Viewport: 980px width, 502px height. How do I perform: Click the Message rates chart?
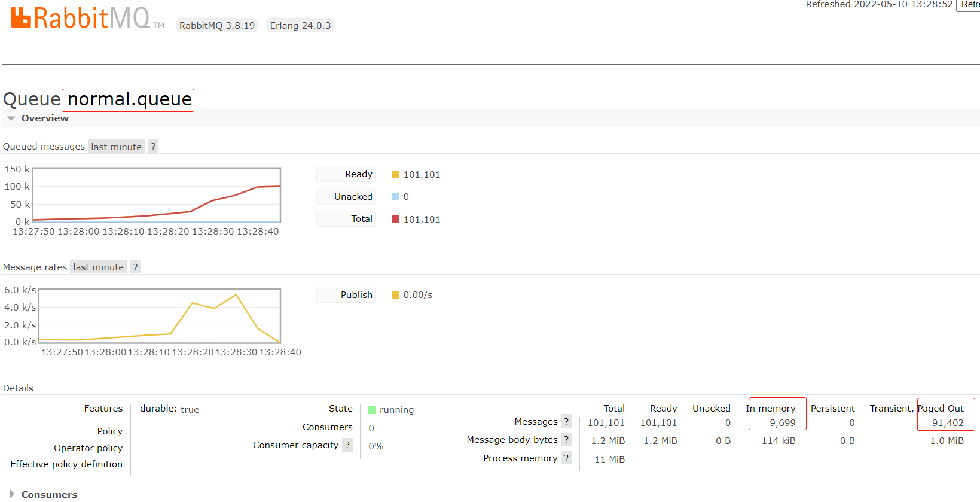click(160, 316)
